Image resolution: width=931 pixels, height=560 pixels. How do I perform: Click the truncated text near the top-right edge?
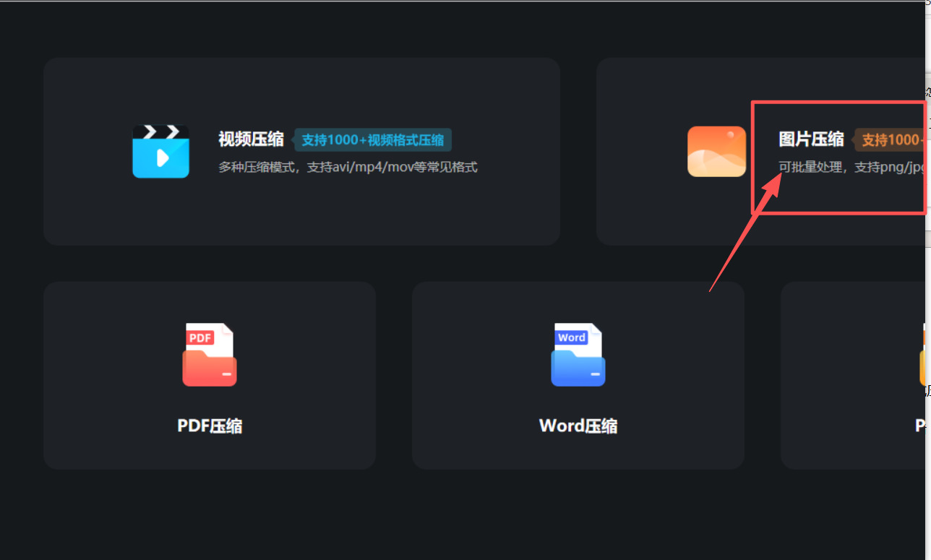click(x=927, y=91)
